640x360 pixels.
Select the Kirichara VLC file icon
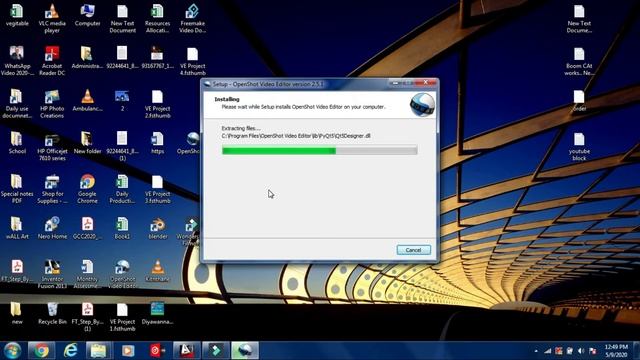(x=158, y=271)
